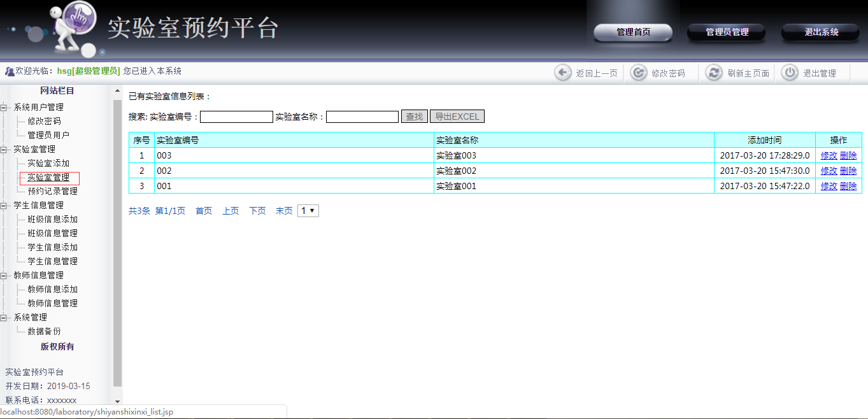Click the power icon beside 退出管理

click(790, 73)
